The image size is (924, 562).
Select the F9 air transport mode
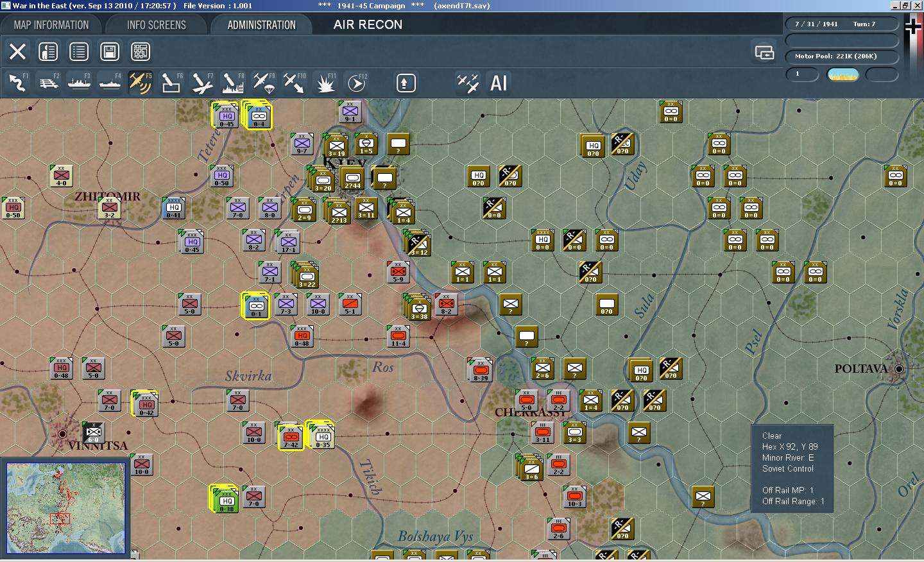click(x=264, y=83)
